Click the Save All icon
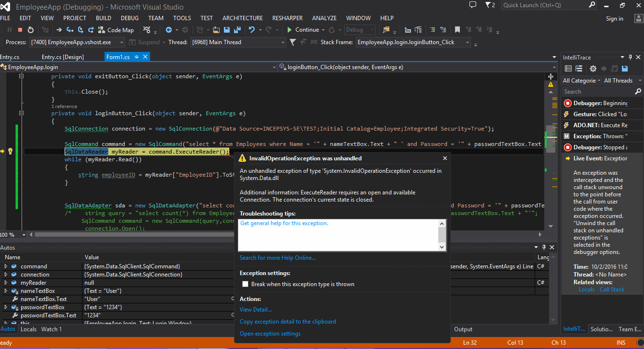The image size is (644, 349). tap(237, 30)
